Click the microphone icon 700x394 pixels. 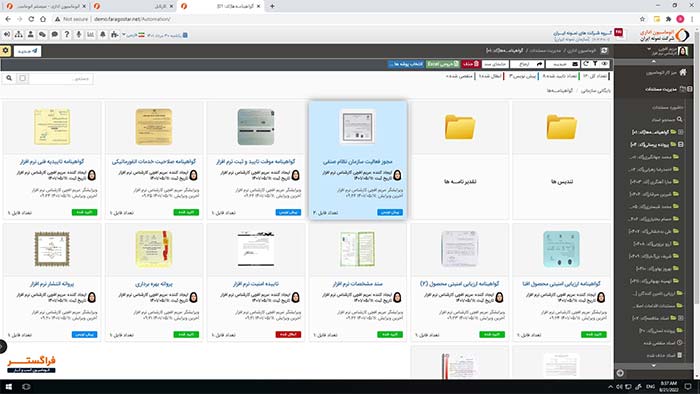pyautogui.click(x=79, y=34)
